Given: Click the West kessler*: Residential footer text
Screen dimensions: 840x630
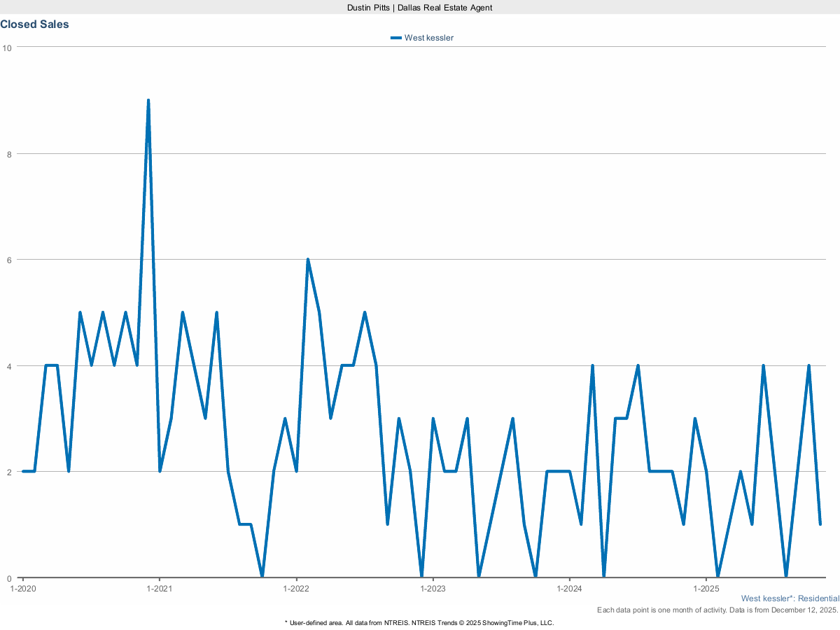Looking at the screenshot, I should [x=790, y=598].
